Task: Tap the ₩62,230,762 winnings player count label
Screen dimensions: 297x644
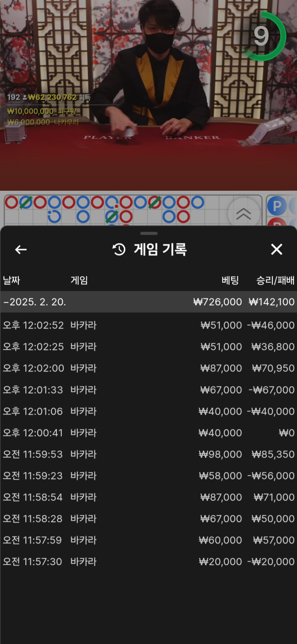Action: coord(49,98)
